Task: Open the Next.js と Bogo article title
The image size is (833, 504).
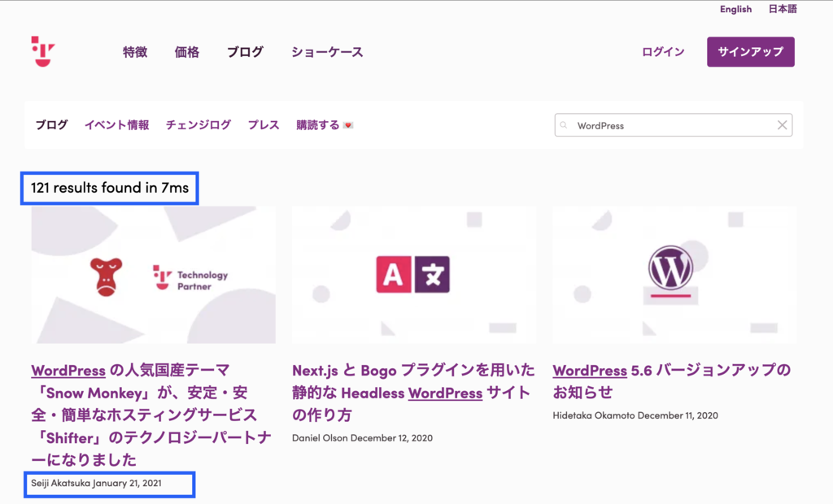Action: 413,393
